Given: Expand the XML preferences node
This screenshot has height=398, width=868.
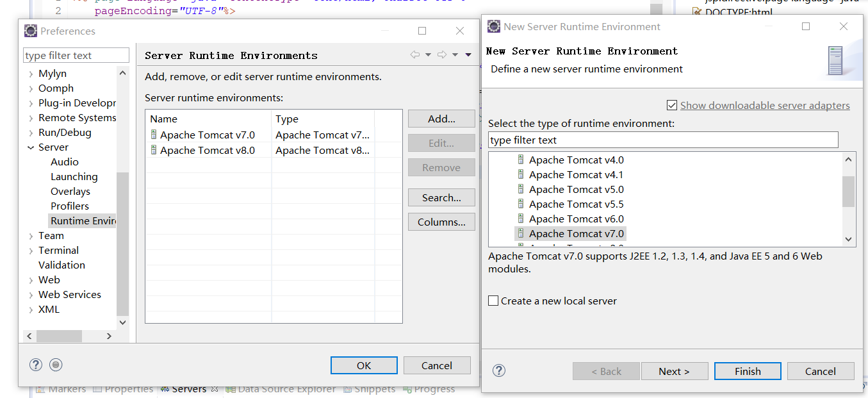Looking at the screenshot, I should 31,310.
